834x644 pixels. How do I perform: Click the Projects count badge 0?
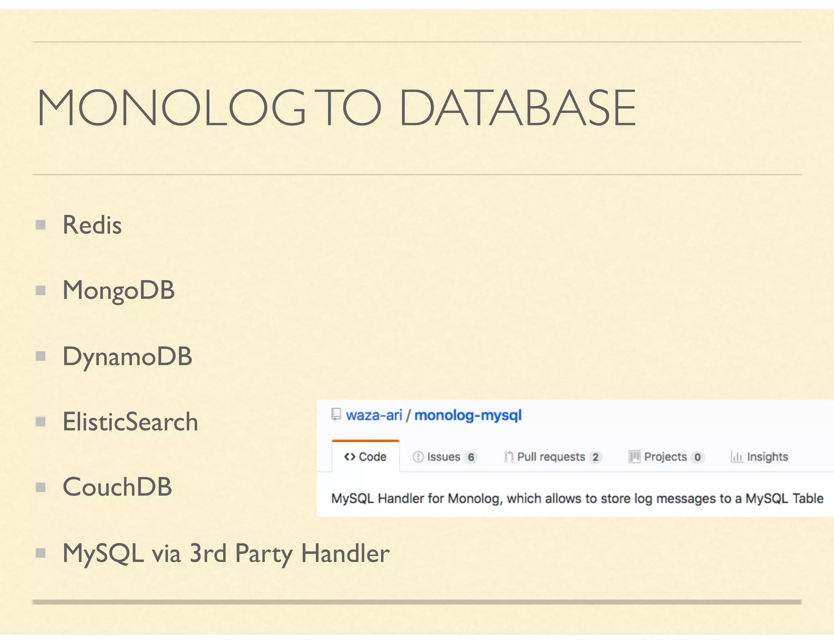pos(697,457)
